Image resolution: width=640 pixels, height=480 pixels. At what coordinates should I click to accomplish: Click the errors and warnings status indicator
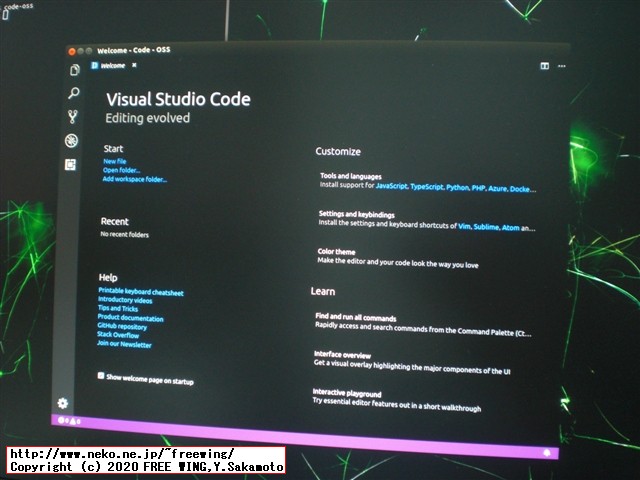click(69, 420)
